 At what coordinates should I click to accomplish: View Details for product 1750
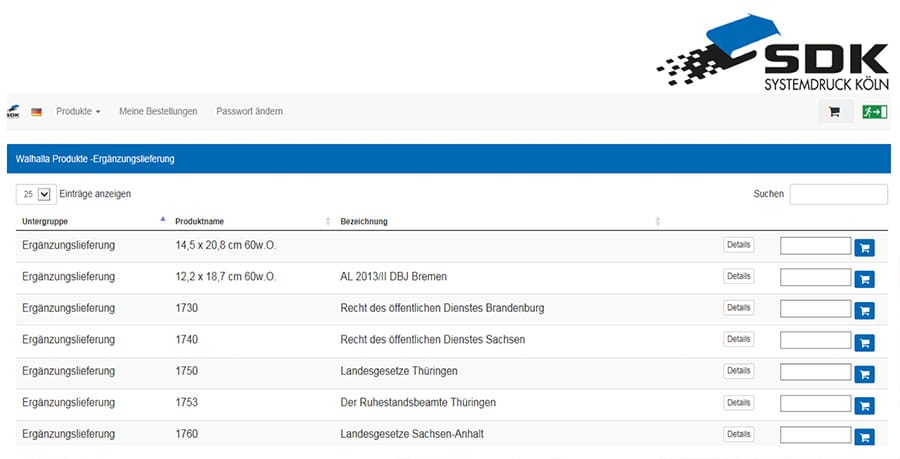point(739,371)
